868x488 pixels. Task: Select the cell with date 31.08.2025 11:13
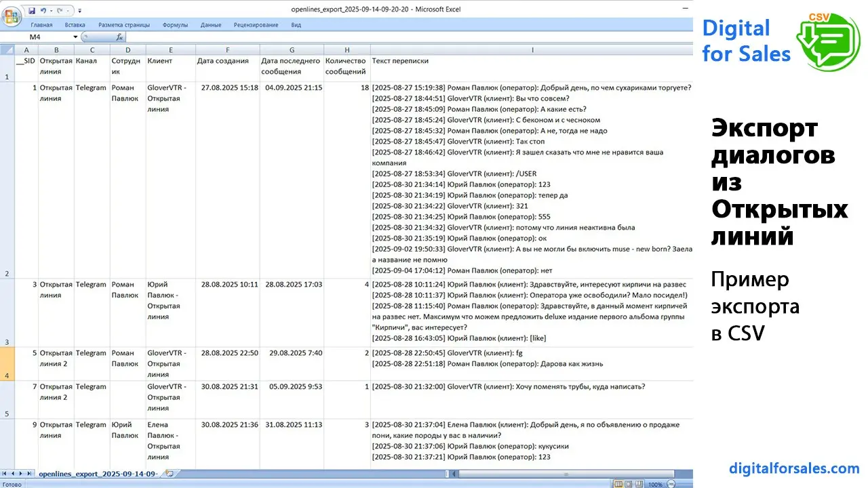292,443
